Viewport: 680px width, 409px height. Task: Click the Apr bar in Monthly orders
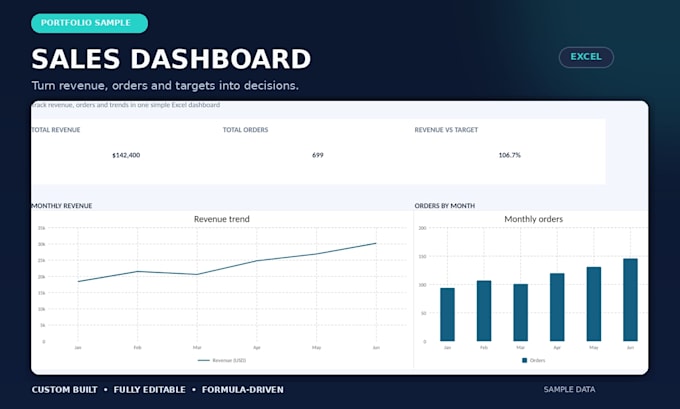557,307
